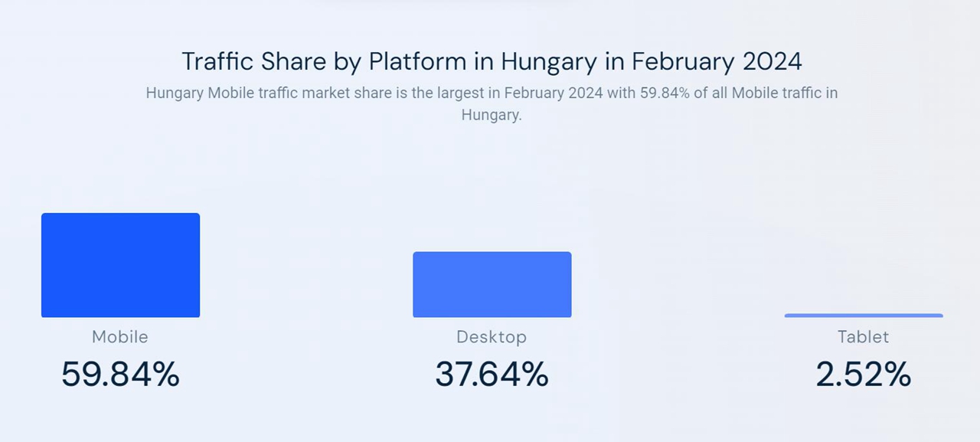Click the large 59.84% Mobile value
This screenshot has width=980, height=442.
(x=120, y=374)
